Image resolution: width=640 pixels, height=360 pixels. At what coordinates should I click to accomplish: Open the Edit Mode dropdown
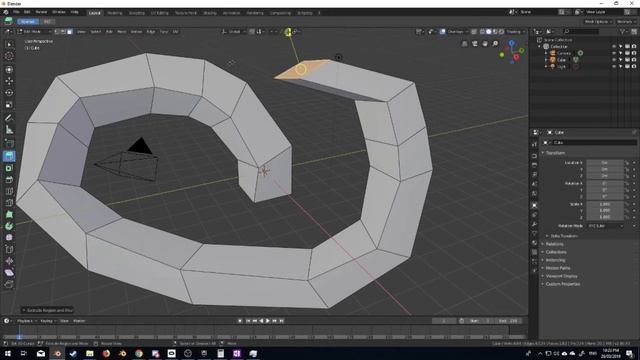pos(34,31)
